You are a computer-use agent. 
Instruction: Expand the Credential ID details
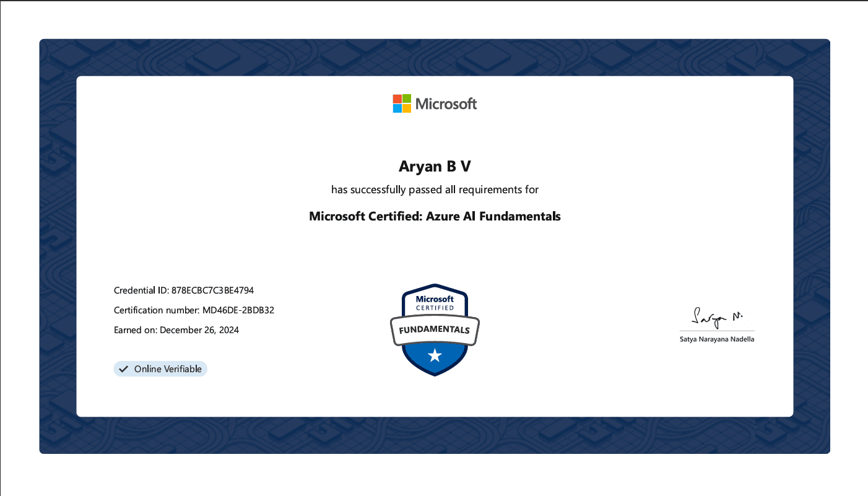click(183, 290)
